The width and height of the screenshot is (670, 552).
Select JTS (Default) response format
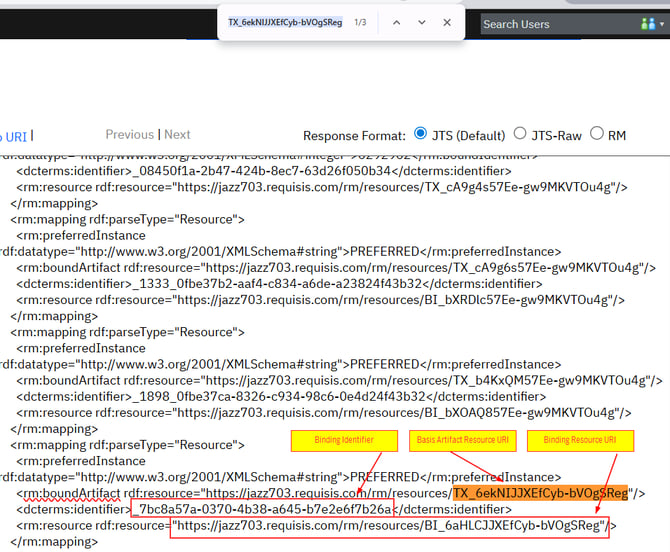coord(421,134)
